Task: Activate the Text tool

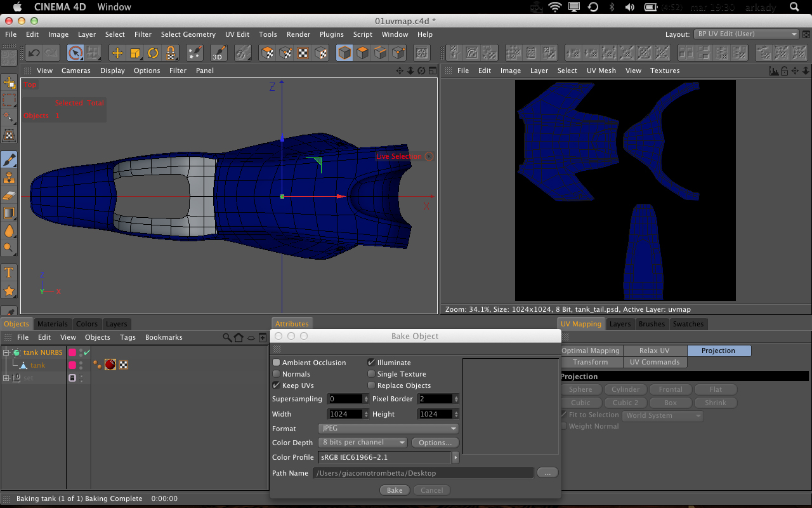Action: [x=9, y=273]
